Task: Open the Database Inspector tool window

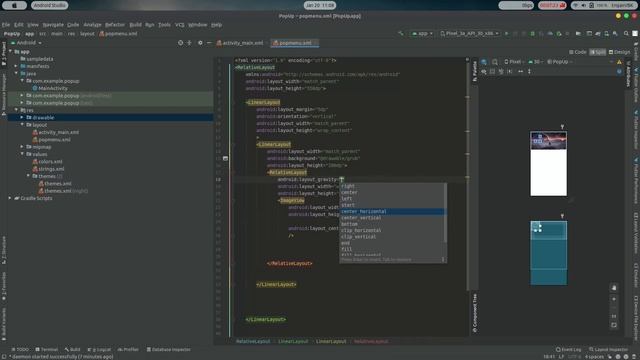Action: [x=169, y=350]
